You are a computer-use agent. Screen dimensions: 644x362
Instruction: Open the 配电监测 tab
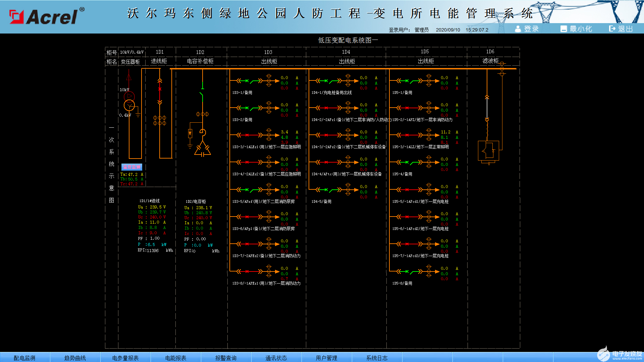pyautogui.click(x=24, y=358)
